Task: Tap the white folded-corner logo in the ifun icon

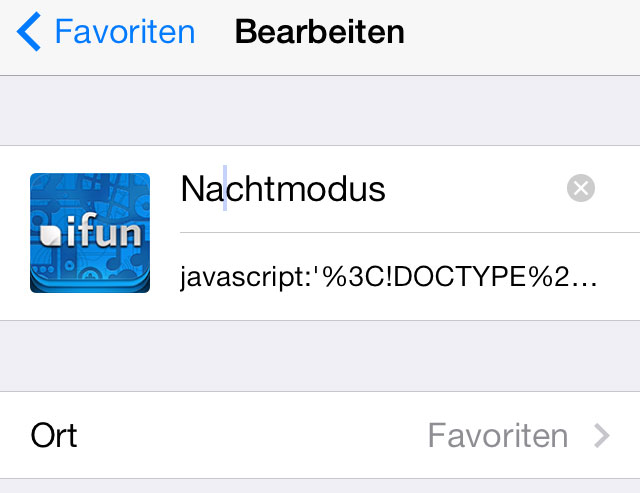Action: (50, 235)
